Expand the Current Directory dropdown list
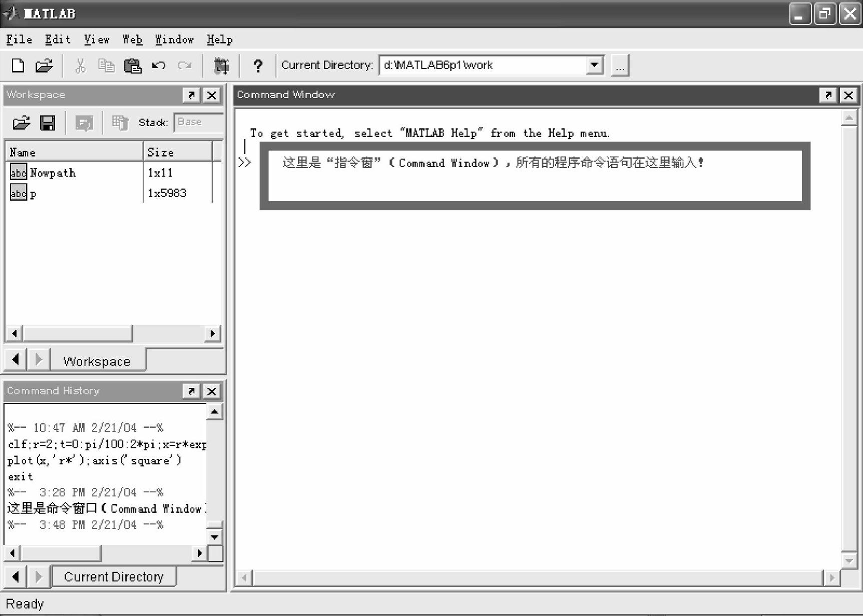This screenshot has width=863, height=616. (594, 65)
